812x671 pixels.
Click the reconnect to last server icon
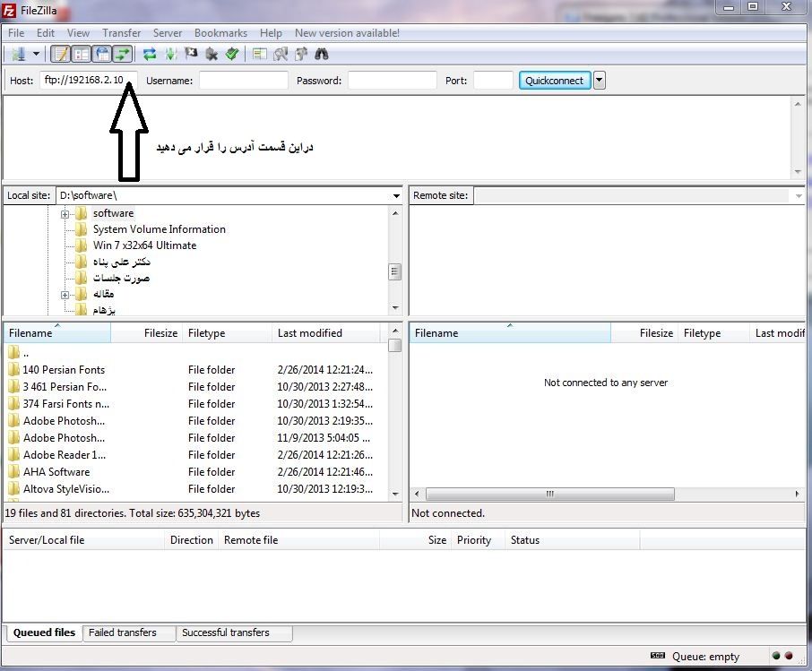point(232,54)
